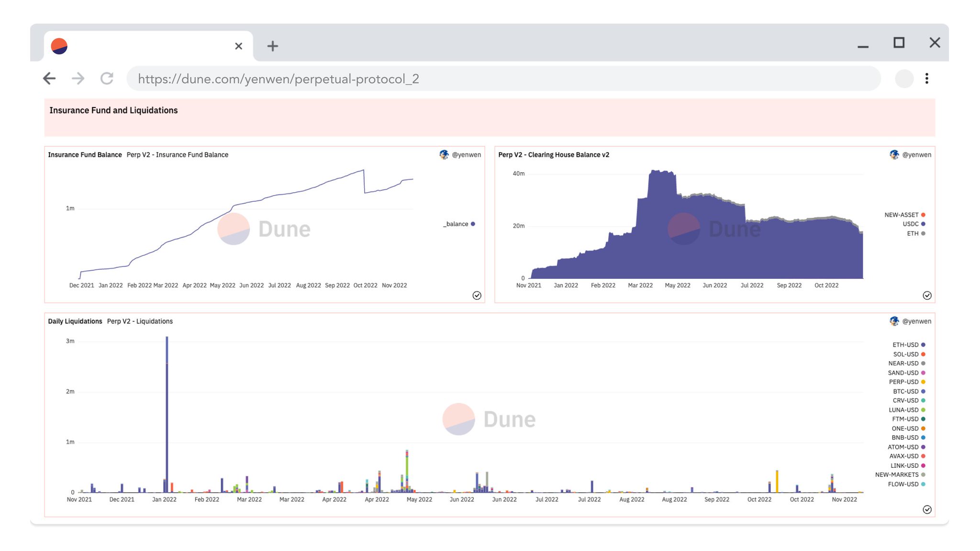The height and width of the screenshot is (551, 980).
Task: Click the PERP-USD yellow legend dot
Action: (923, 382)
